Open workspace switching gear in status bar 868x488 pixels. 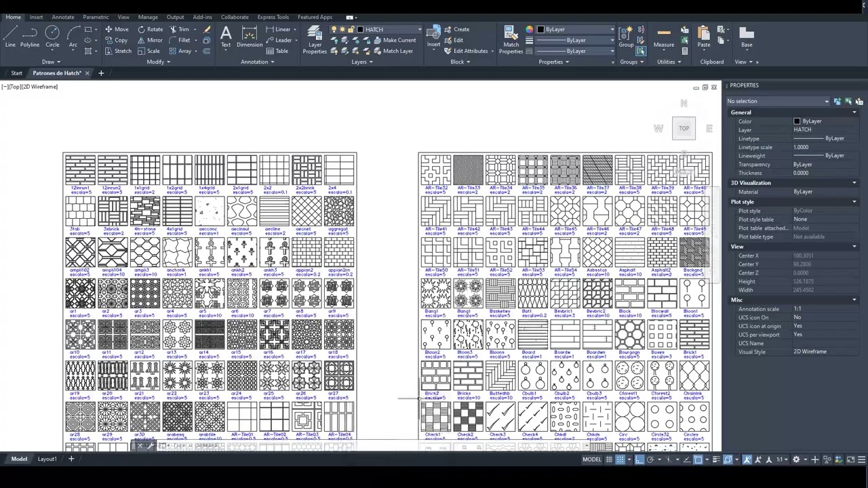[x=796, y=460]
